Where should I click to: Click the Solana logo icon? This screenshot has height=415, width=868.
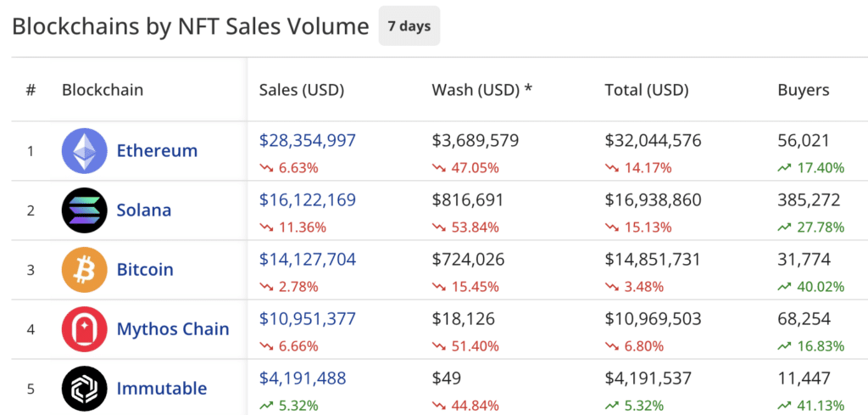(x=84, y=210)
